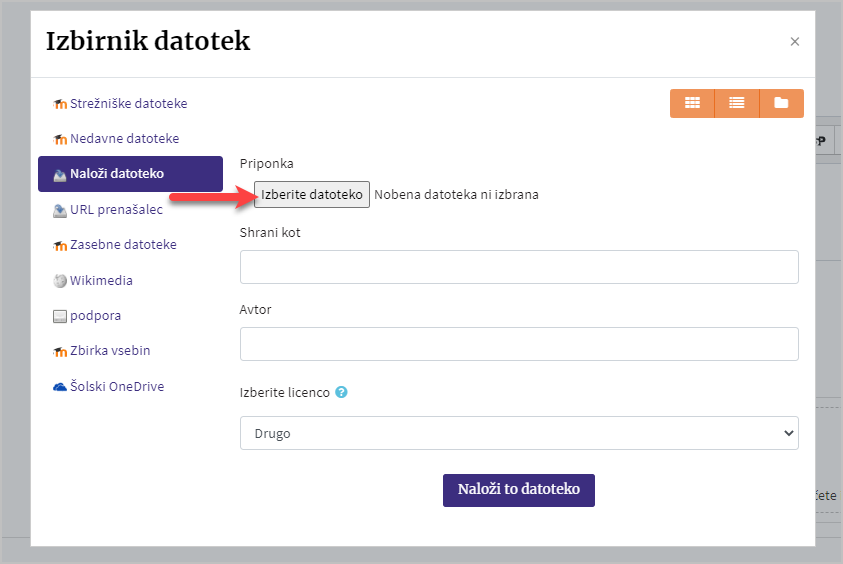Viewport: 843px width, 564px height.
Task: Open the licence help question icon
Action: click(x=341, y=392)
